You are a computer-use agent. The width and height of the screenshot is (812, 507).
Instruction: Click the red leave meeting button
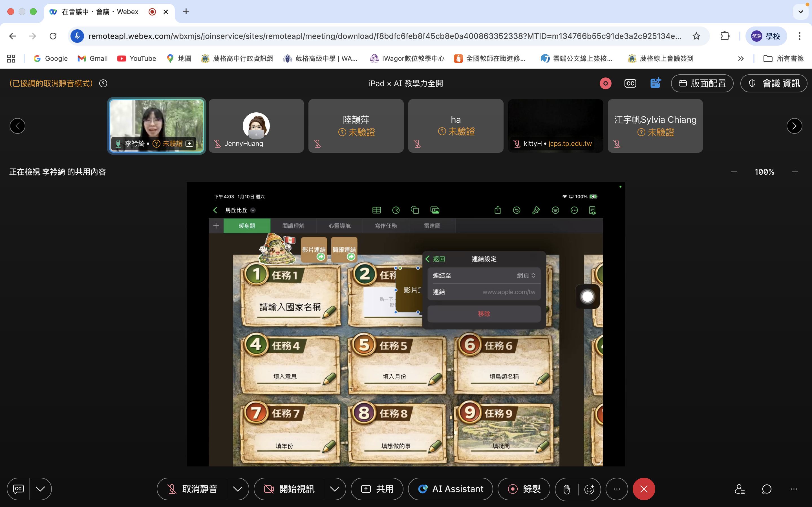click(644, 489)
